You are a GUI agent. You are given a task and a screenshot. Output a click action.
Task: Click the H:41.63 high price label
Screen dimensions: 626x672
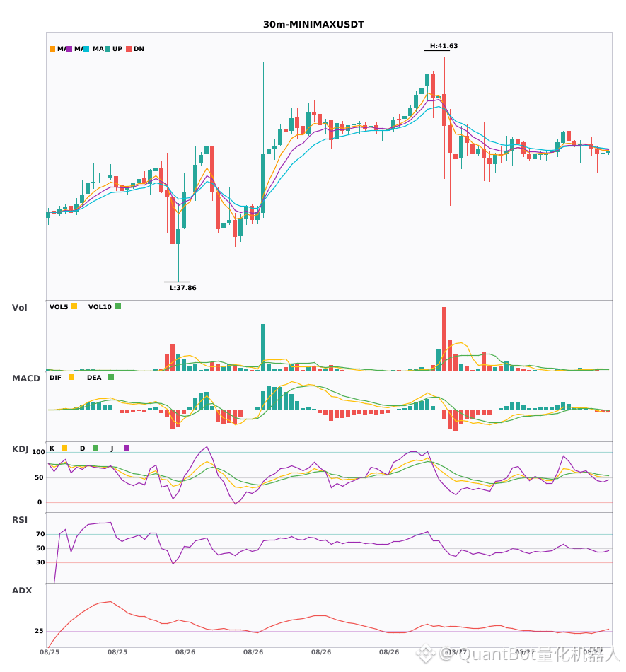click(x=444, y=46)
